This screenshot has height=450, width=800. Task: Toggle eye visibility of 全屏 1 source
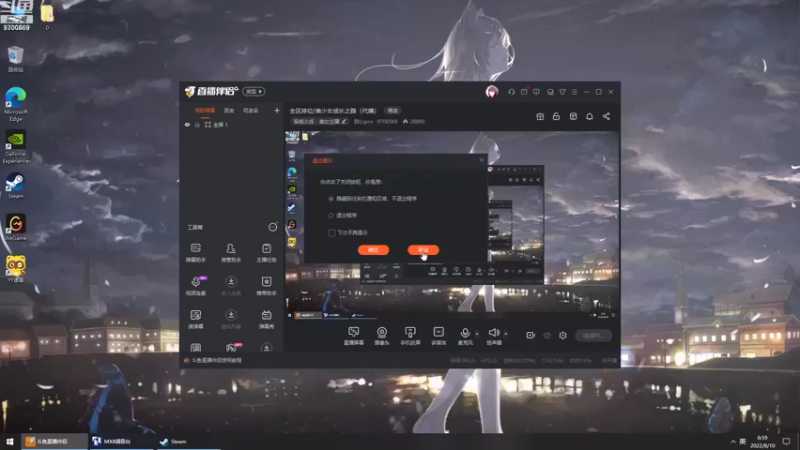click(187, 124)
